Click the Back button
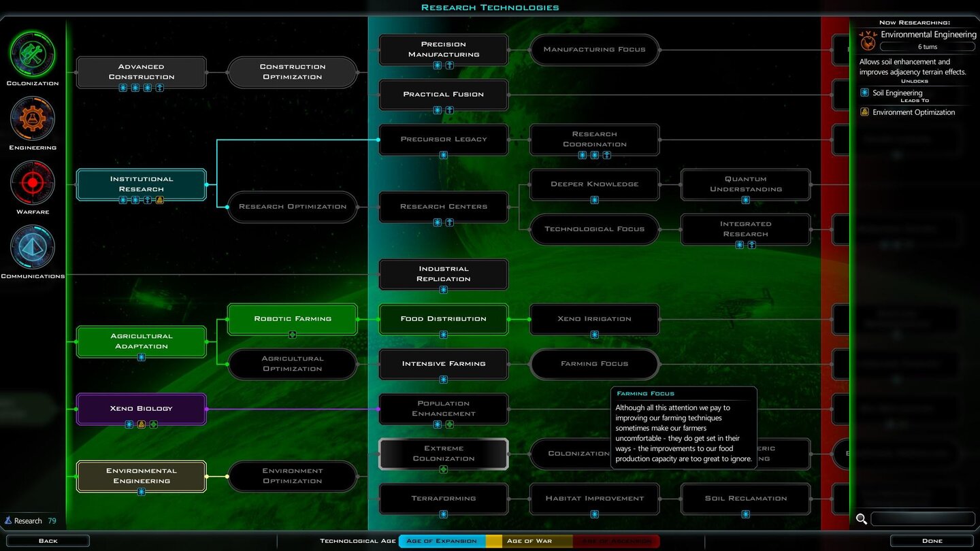980x551 pixels. click(x=48, y=541)
